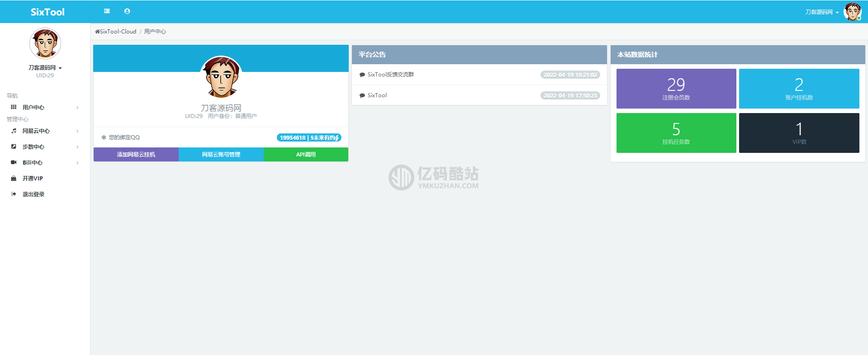Click the 刀客源码网 name in profile card
Viewport: 868px width, 355px height.
pyautogui.click(x=221, y=108)
